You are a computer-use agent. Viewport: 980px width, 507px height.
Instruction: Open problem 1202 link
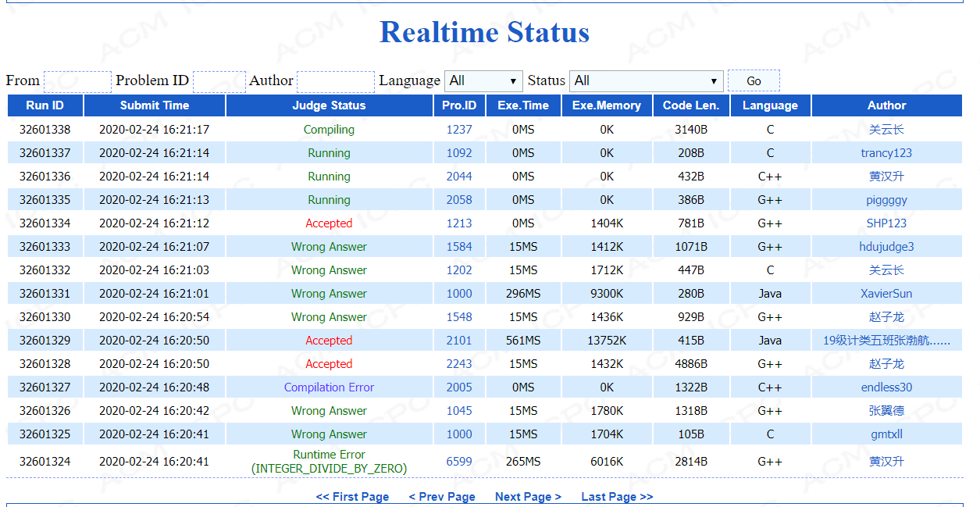coord(459,270)
